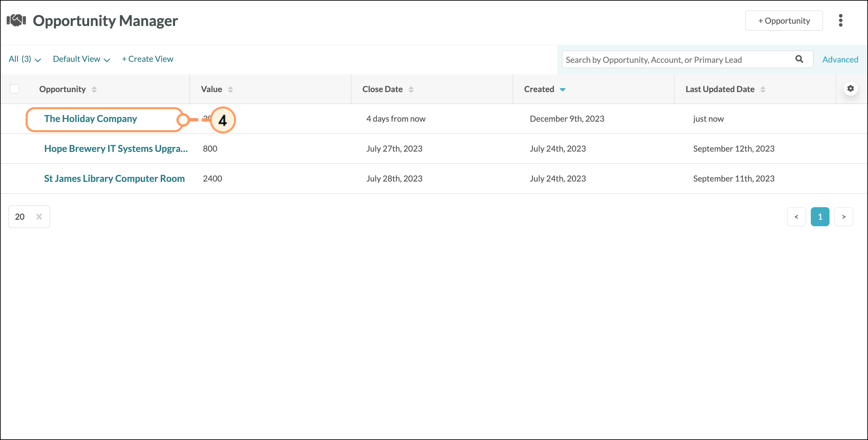Open Advanced search link

(840, 60)
